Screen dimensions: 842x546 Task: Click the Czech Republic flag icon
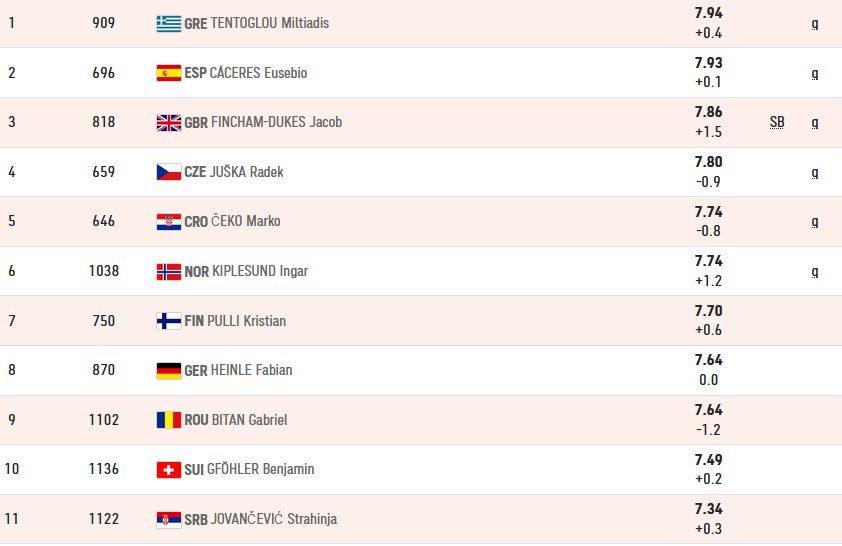coord(169,172)
